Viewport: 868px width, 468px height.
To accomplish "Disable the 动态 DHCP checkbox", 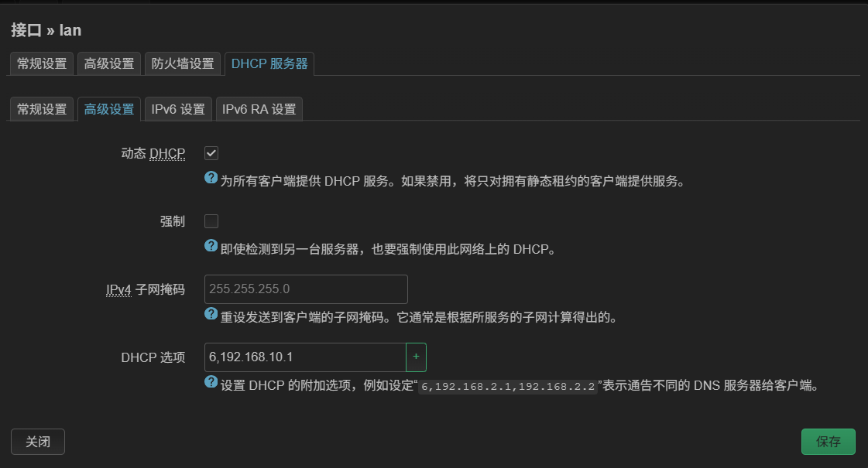I will pyautogui.click(x=211, y=153).
